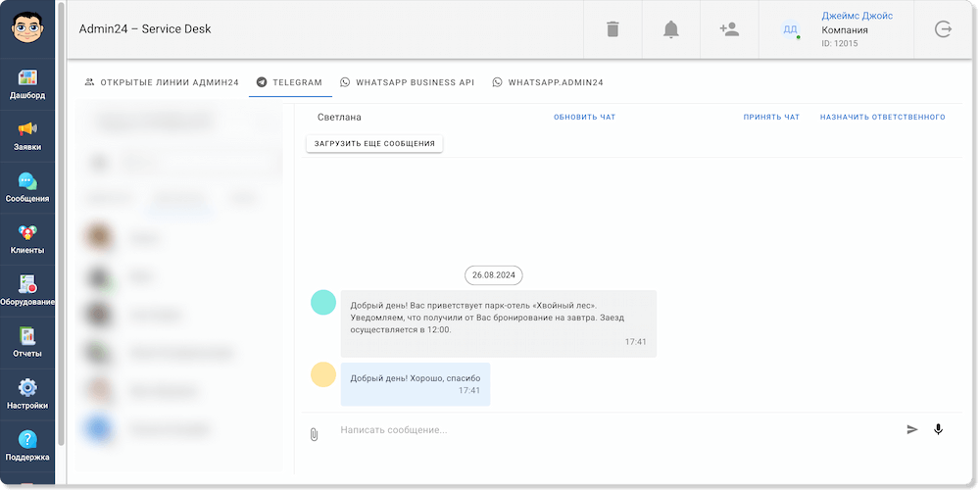This screenshot has height=492, width=980.
Task: Click Загрузить еще сообщения button
Action: pos(374,144)
